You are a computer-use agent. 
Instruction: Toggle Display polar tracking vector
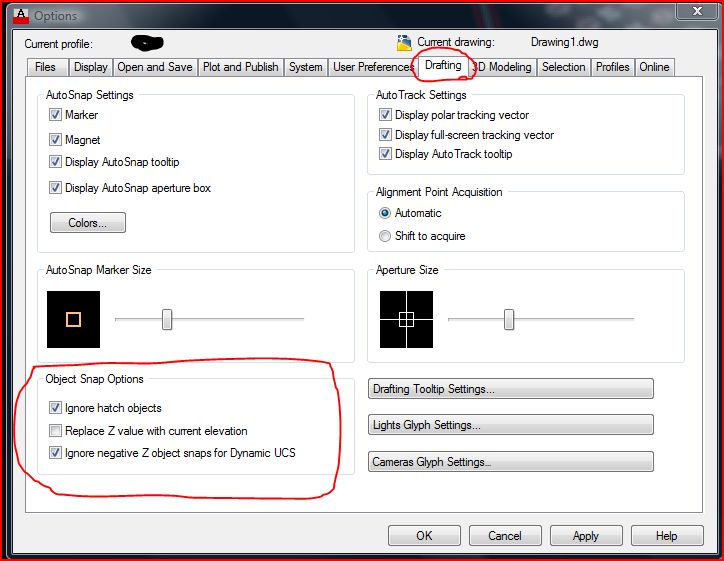click(385, 115)
